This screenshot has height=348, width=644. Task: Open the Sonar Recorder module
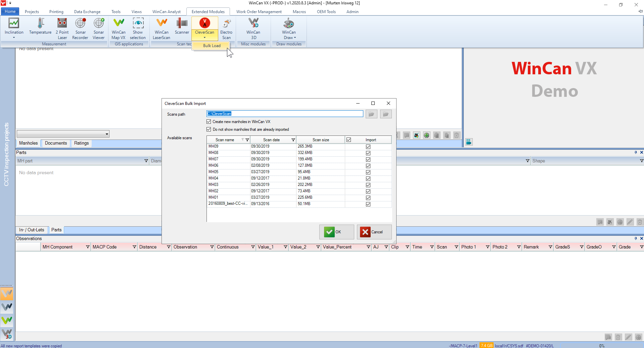pyautogui.click(x=80, y=27)
